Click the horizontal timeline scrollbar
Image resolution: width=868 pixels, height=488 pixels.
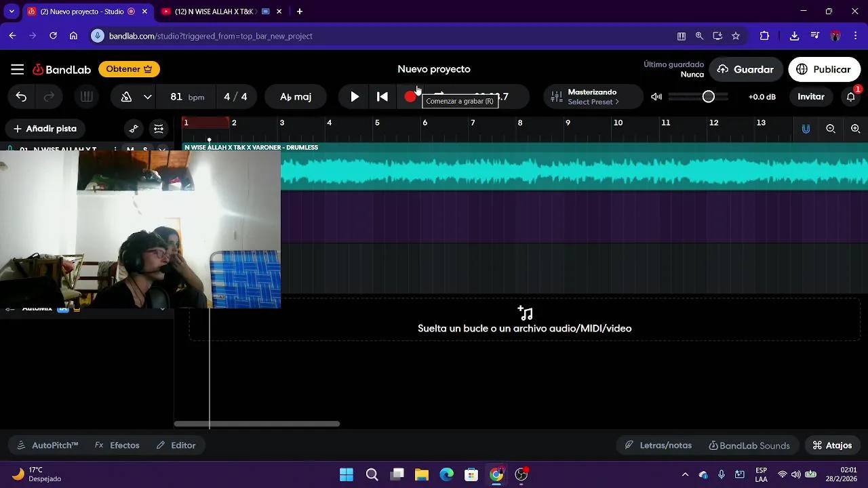point(257,424)
